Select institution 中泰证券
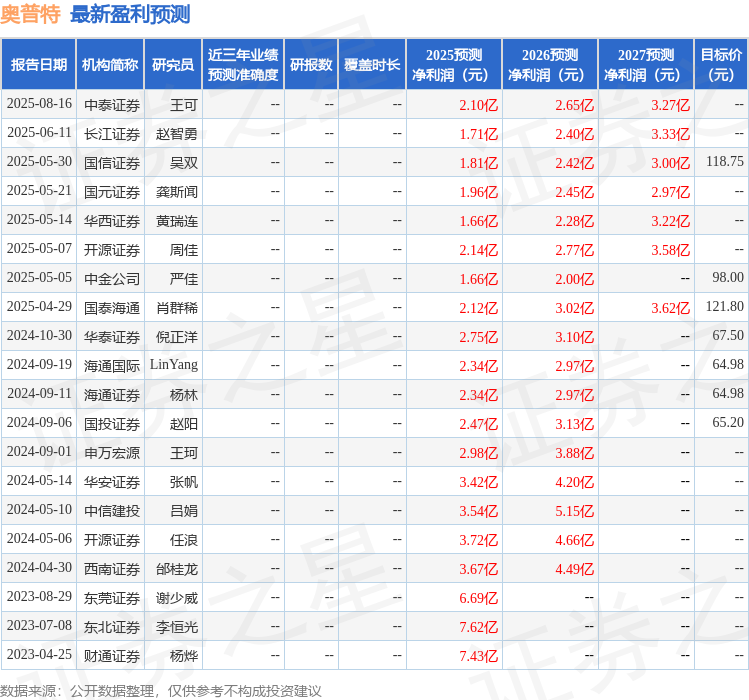 pos(112,105)
